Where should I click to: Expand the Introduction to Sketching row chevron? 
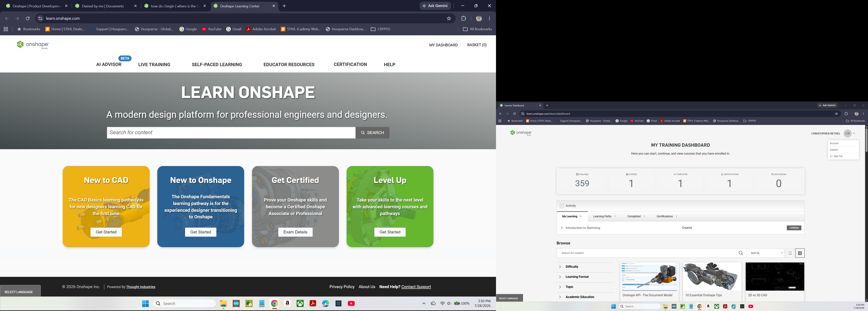pos(562,228)
